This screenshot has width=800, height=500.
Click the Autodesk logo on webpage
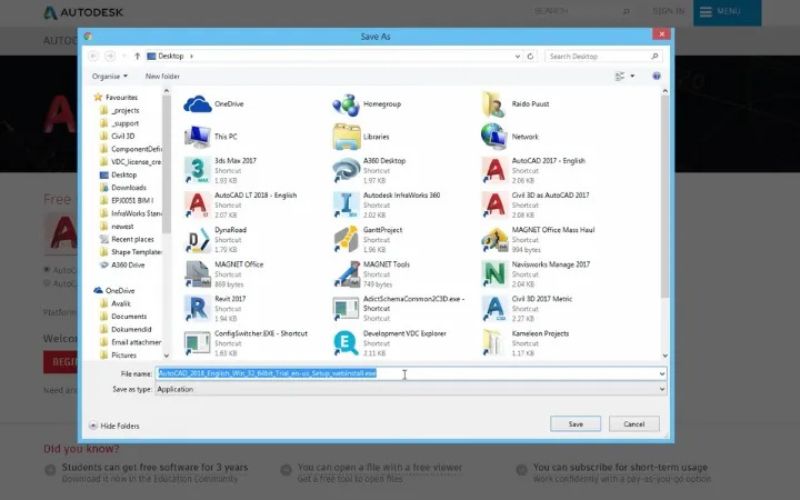(84, 12)
